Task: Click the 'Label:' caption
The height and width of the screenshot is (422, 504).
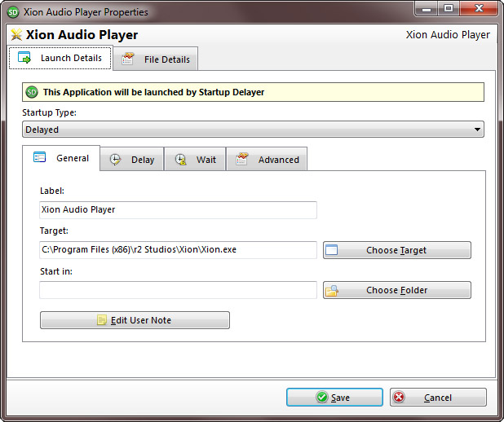Action: [x=52, y=191]
